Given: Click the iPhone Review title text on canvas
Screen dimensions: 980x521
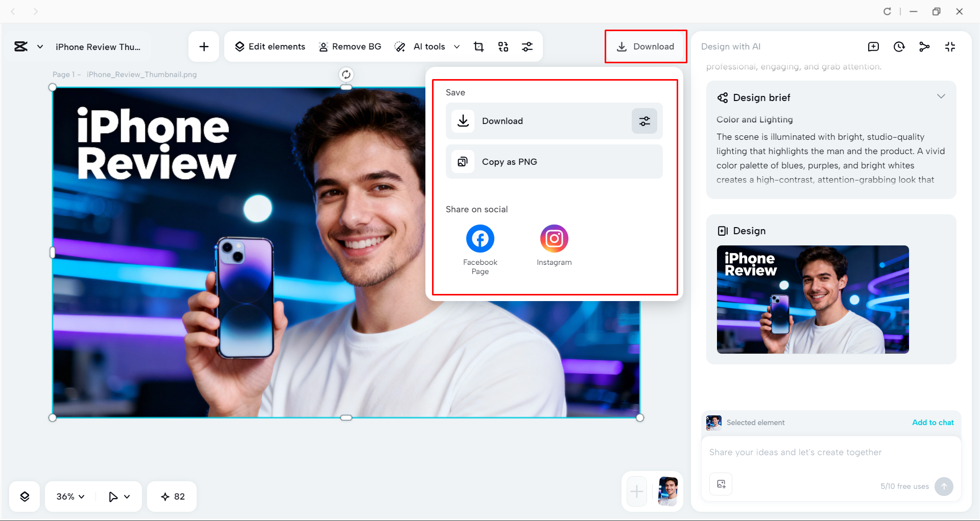Looking at the screenshot, I should point(156,144).
